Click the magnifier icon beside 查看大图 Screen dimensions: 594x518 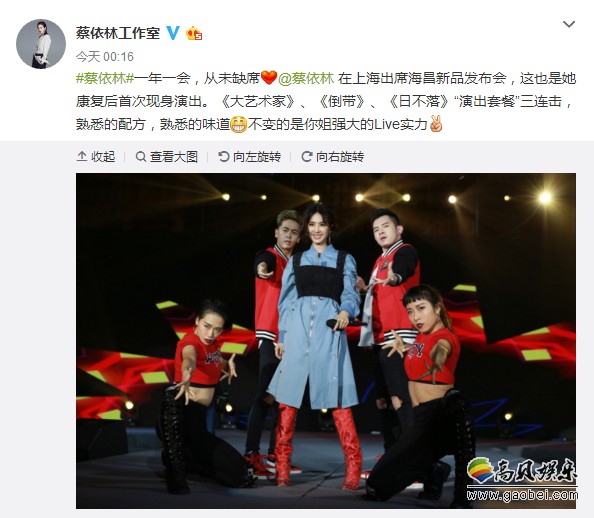point(141,156)
